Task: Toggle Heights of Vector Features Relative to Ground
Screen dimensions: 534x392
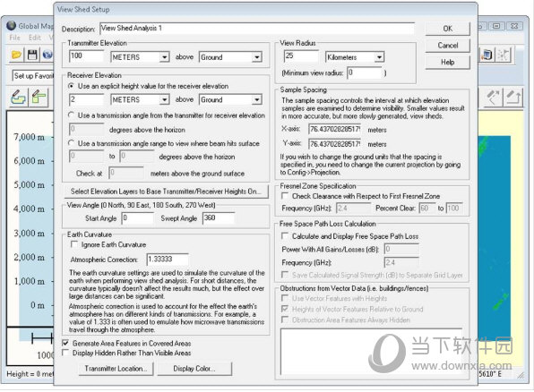Action: point(285,309)
